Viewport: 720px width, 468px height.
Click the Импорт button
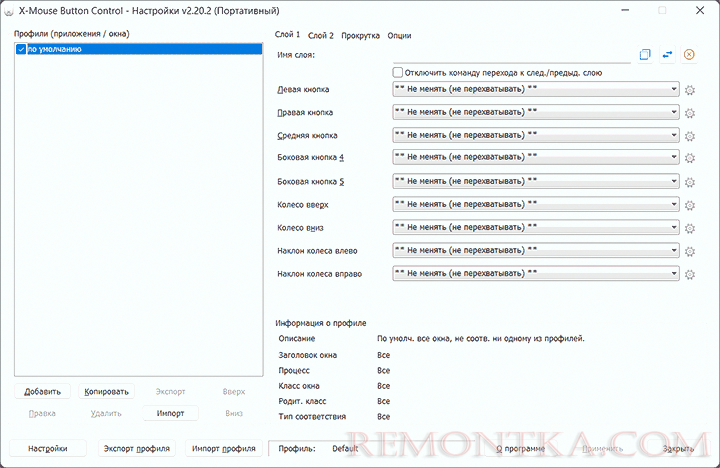coord(170,413)
